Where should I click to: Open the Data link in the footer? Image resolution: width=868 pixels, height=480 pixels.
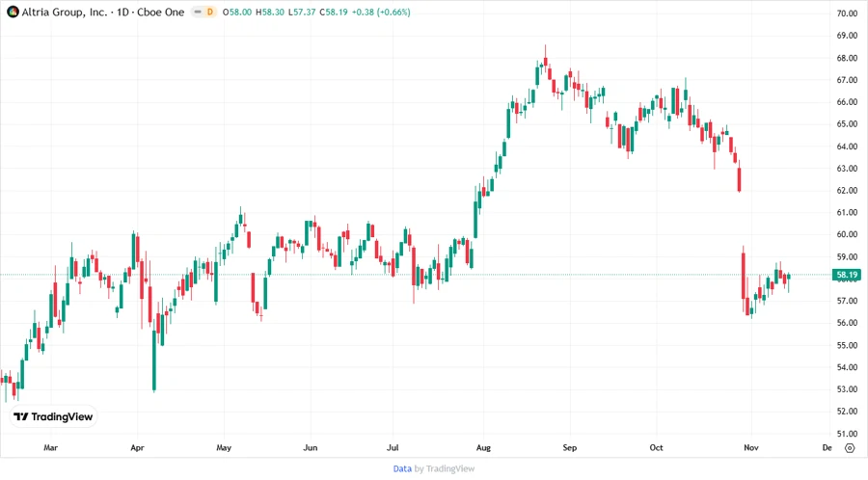coord(402,468)
